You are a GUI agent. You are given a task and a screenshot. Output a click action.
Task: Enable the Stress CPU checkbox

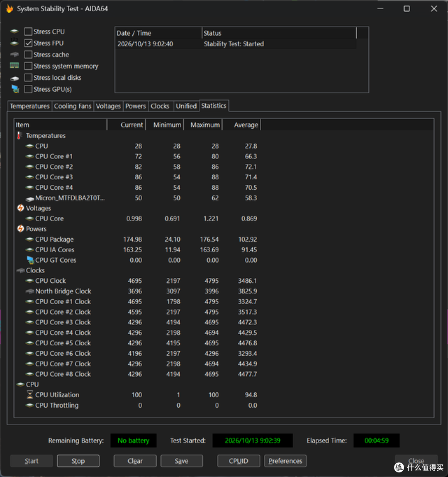point(28,31)
